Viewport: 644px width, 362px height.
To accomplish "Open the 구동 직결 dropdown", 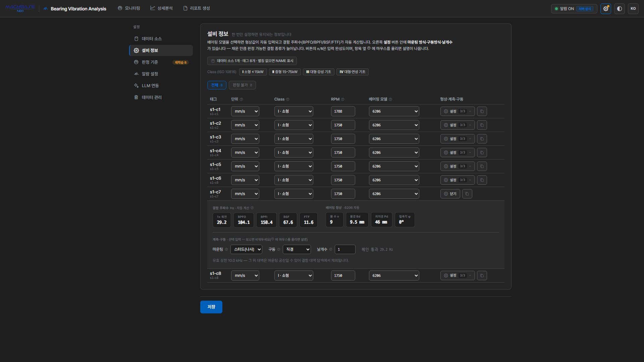I will pyautogui.click(x=297, y=249).
